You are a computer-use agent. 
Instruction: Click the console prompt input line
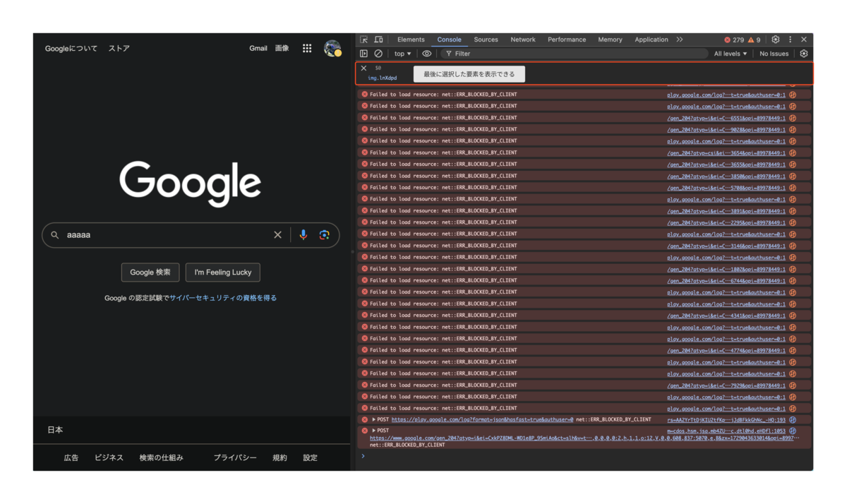pos(586,456)
